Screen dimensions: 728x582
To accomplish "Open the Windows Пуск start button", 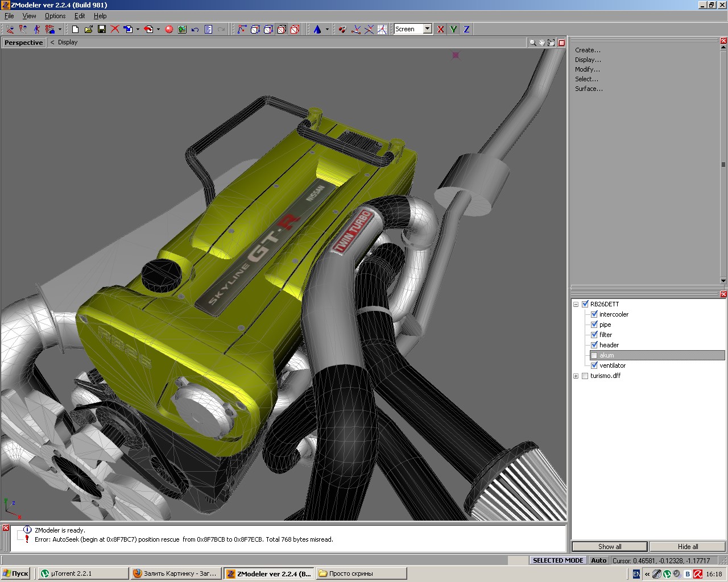I will click(x=16, y=573).
